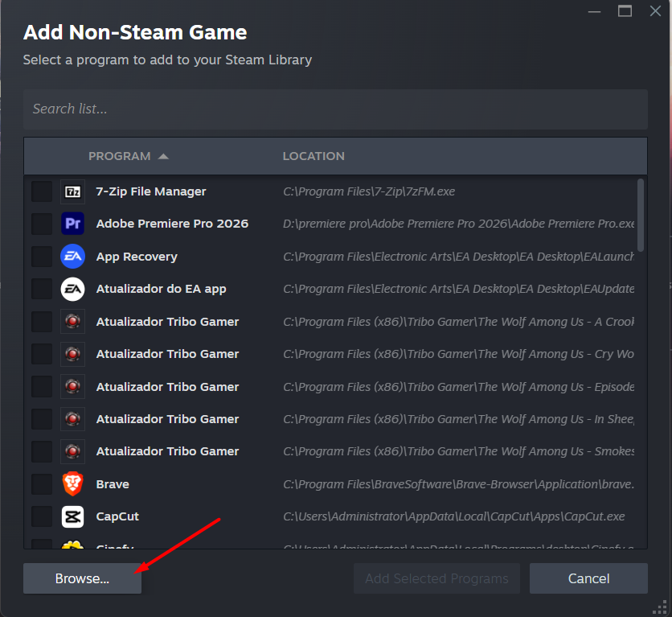Click the window resize grip corner
The width and height of the screenshot is (672, 617).
coord(660,607)
